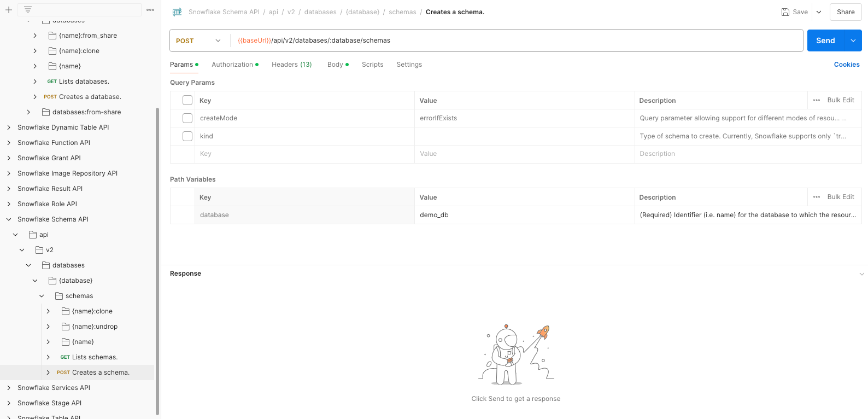
Task: Expand the Snowflake Services API collection
Action: (x=9, y=388)
